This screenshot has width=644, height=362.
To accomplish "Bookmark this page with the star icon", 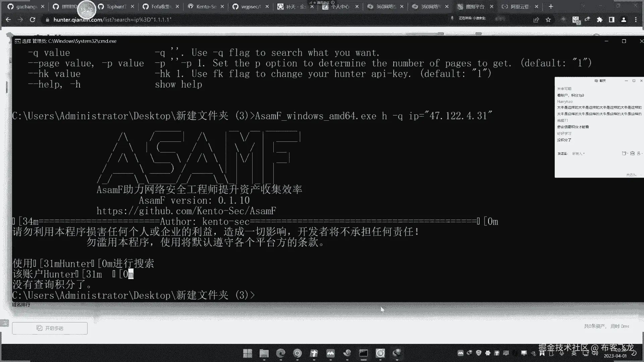I will pyautogui.click(x=548, y=20).
